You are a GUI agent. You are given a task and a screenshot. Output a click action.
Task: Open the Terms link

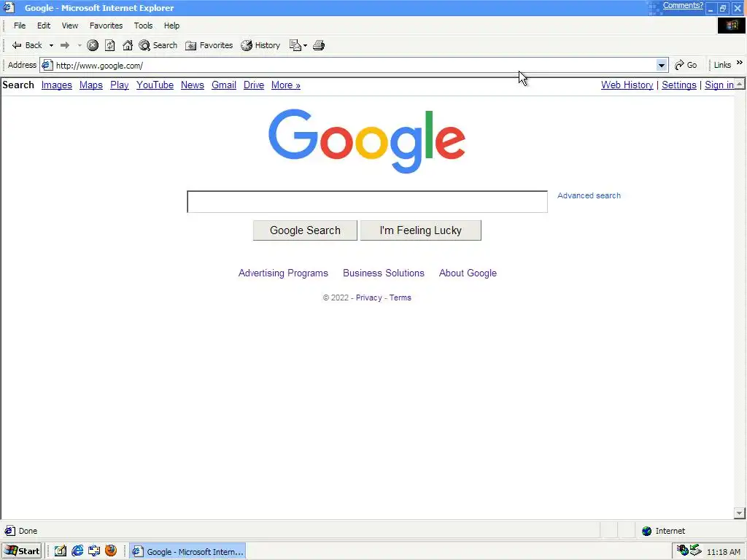click(x=400, y=297)
